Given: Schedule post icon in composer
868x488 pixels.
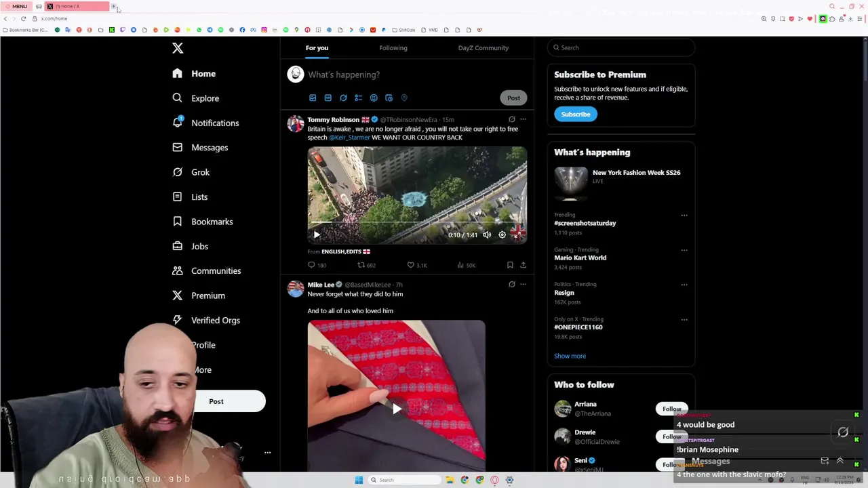Looking at the screenshot, I should [389, 98].
